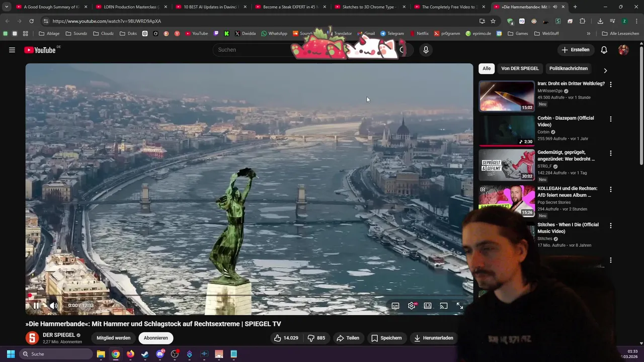Open the Telegram bookmark

point(392,34)
